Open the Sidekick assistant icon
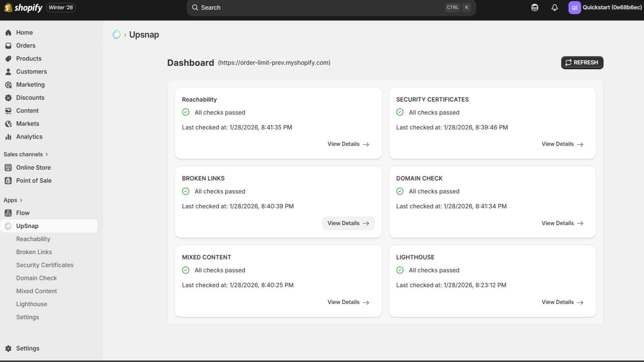 click(x=535, y=8)
